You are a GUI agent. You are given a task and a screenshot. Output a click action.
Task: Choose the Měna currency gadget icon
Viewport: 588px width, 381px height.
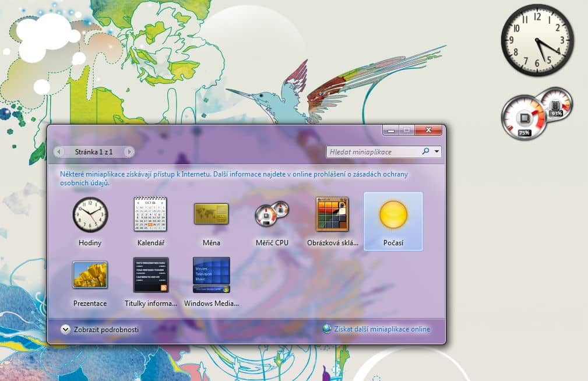[x=211, y=214]
